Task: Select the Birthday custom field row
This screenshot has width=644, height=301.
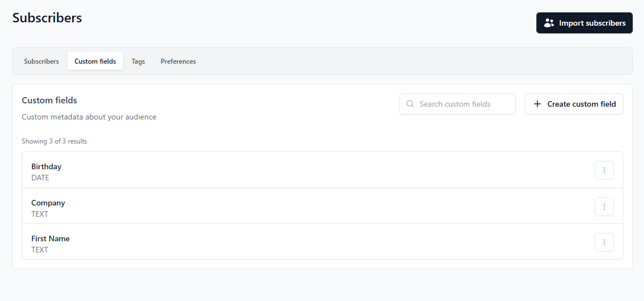Action: pyautogui.click(x=279, y=170)
